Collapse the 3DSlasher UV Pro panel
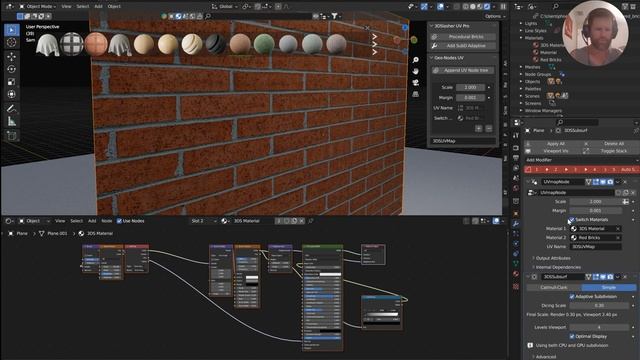The image size is (640, 360). (x=432, y=26)
